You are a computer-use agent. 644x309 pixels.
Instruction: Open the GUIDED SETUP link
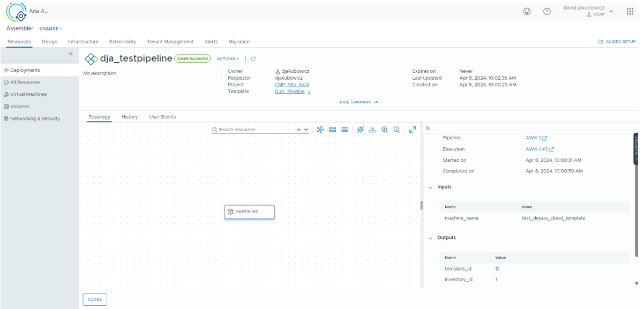(620, 42)
